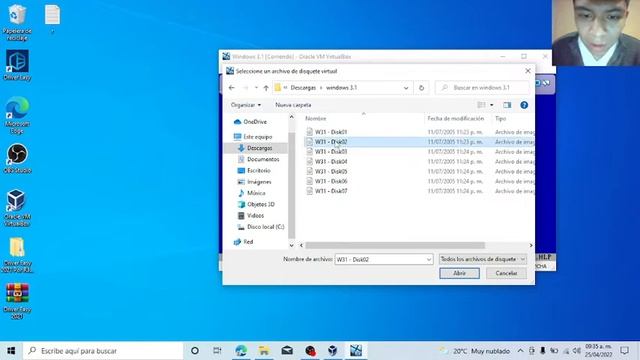This screenshot has width=640, height=360.
Task: Open the Driver Easy desktop shortcut with the blue box icon
Action: coord(17,65)
